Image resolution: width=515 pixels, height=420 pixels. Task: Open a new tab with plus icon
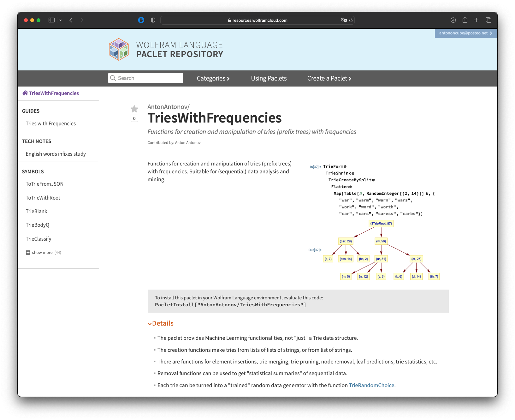click(x=477, y=20)
